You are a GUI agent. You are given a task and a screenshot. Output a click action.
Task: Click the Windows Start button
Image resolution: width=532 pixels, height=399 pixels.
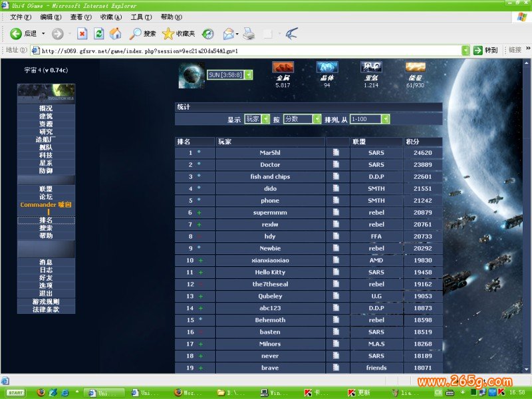16,392
